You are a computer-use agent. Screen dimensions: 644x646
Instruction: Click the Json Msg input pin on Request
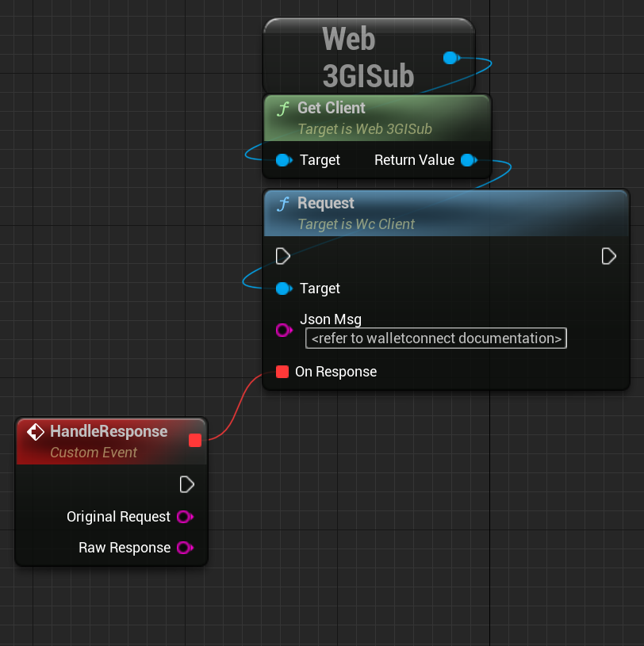pos(283,331)
